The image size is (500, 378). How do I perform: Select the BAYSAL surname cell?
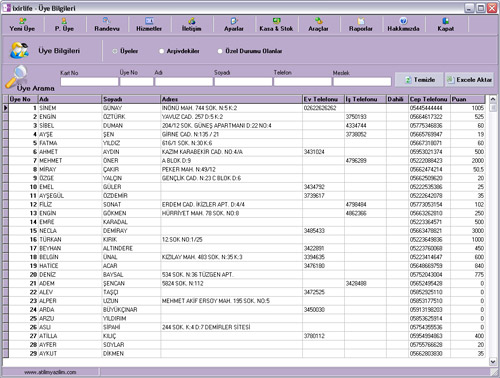[131, 275]
